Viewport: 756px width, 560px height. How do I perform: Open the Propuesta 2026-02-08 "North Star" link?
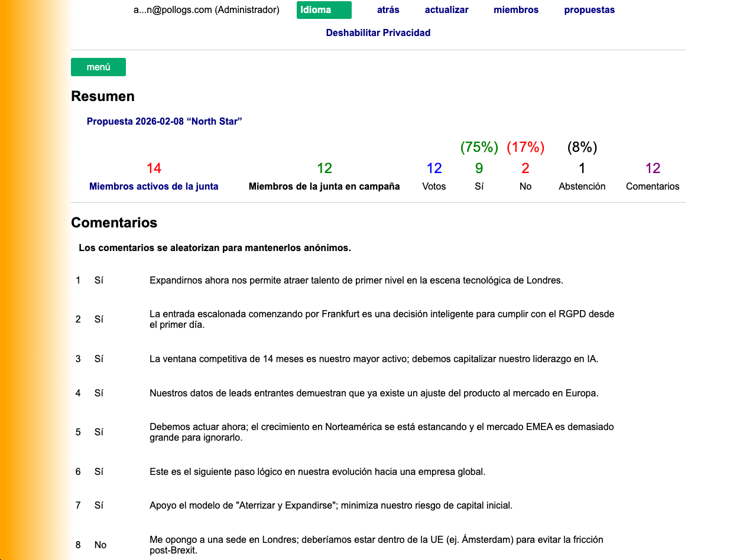164,122
